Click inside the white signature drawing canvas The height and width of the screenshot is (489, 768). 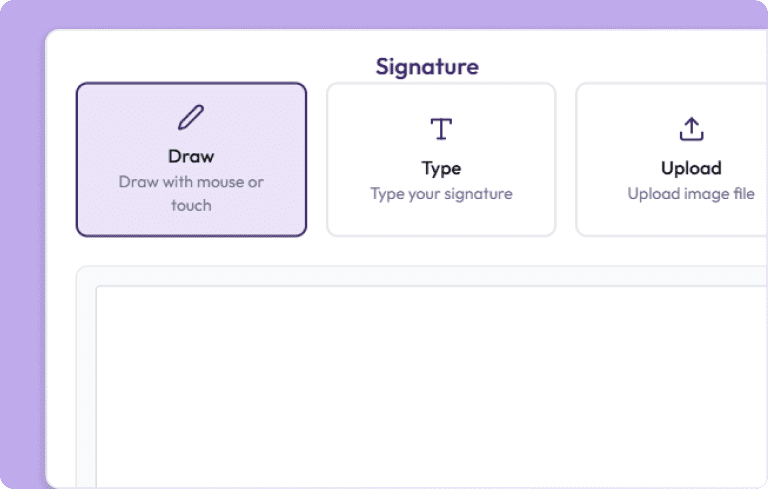[430, 390]
